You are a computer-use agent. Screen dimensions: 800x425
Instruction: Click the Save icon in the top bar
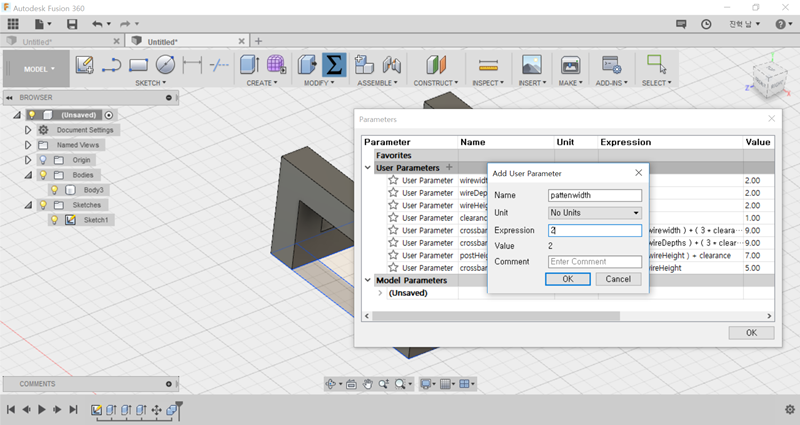coord(72,23)
